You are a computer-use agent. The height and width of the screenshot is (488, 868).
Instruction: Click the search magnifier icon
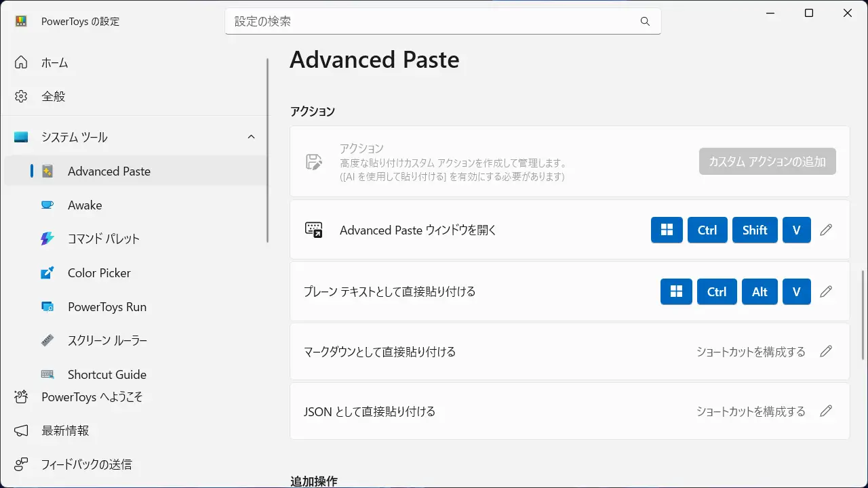tap(645, 22)
